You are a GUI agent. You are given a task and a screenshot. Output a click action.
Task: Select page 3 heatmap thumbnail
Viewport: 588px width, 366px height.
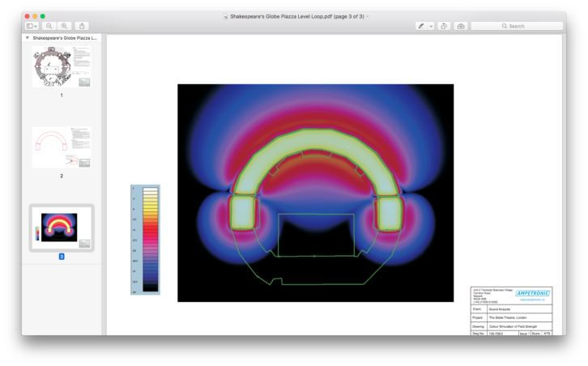(x=62, y=228)
